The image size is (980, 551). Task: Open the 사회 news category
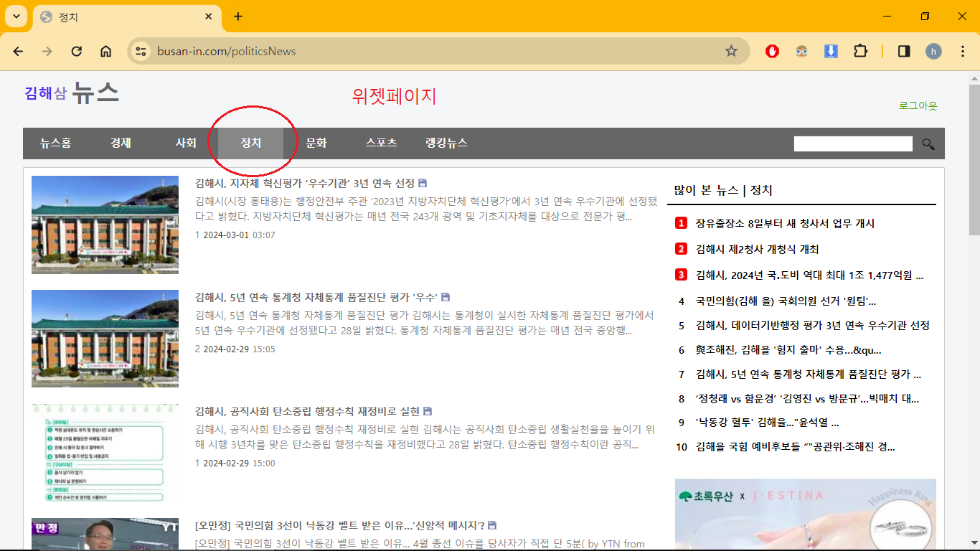[186, 143]
